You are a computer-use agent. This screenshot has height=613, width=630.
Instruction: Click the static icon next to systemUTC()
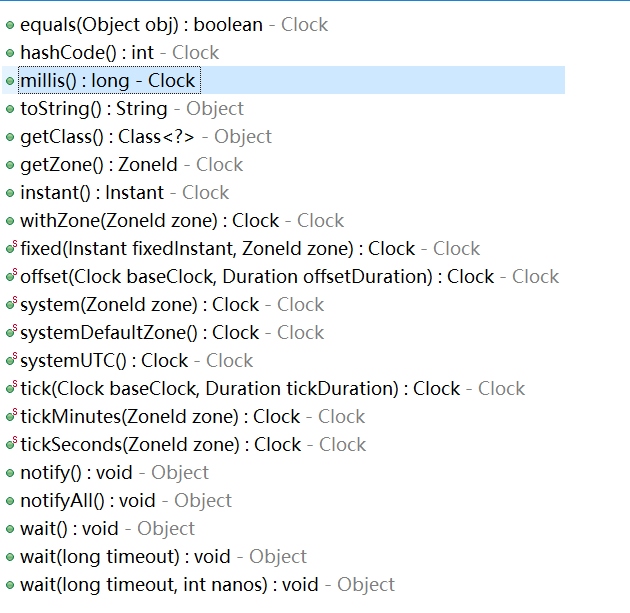pos(11,360)
